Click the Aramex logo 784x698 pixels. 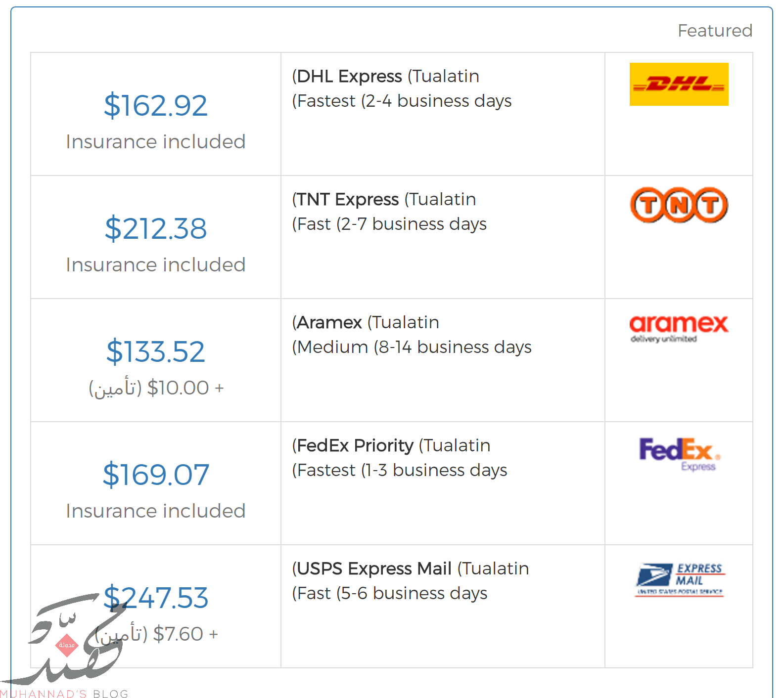[x=679, y=328]
